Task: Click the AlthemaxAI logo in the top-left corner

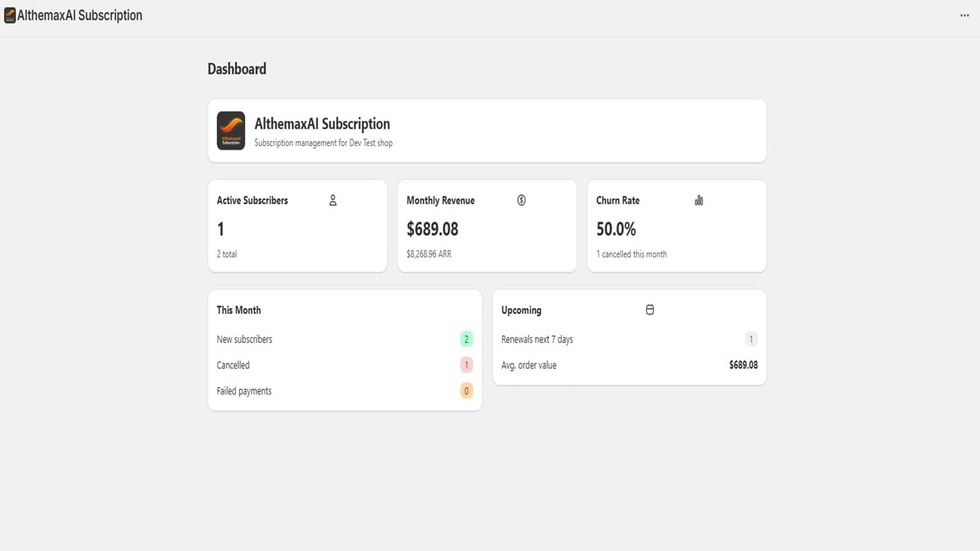Action: click(x=10, y=15)
